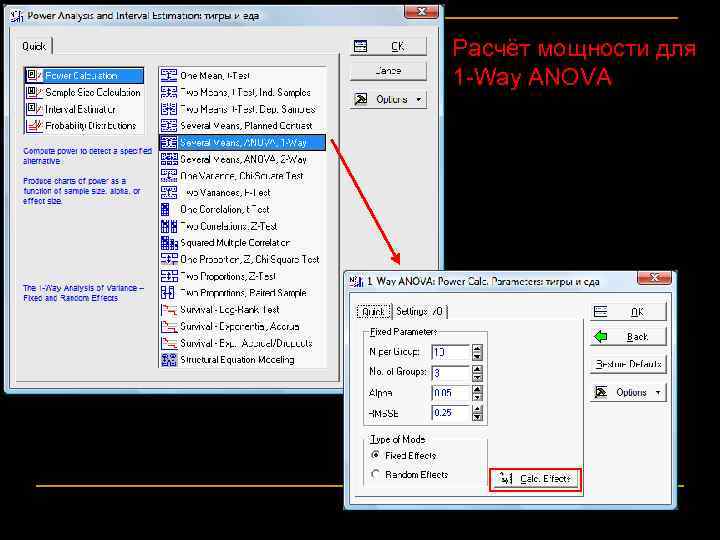Click Two Correlations, Z-Test icon
Image resolution: width=720 pixels, height=540 pixels.
[169, 226]
